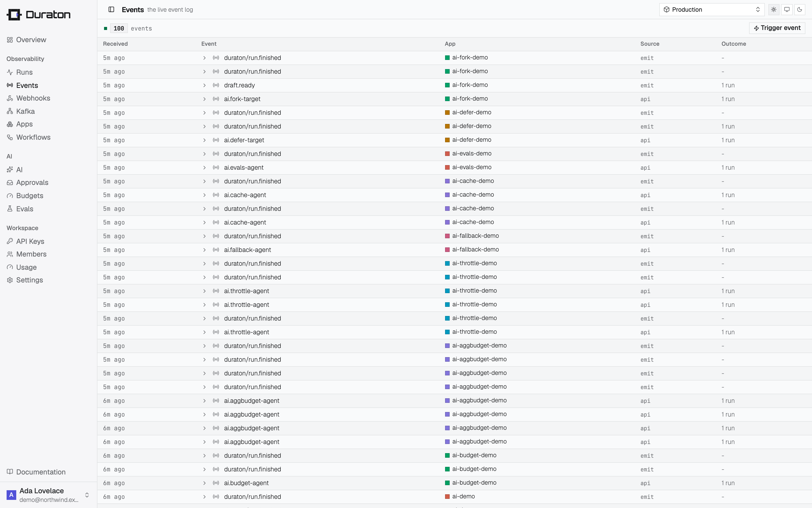Click the Source column header

point(650,44)
